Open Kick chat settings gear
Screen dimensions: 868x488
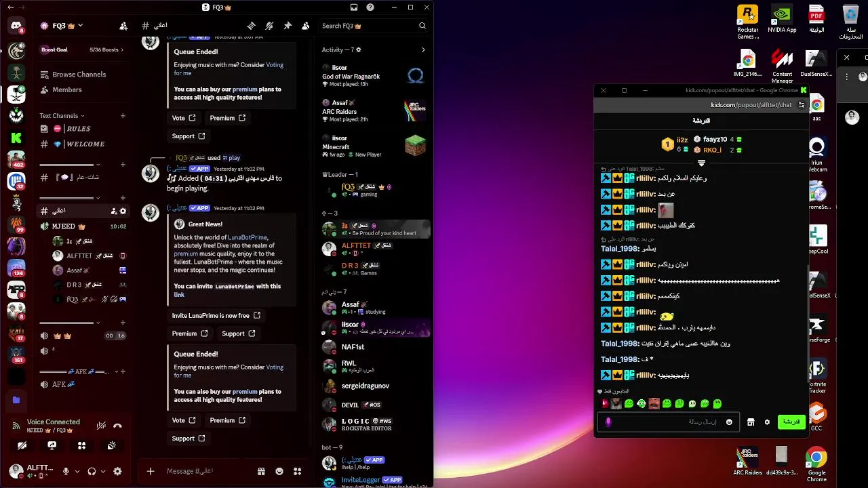click(767, 422)
